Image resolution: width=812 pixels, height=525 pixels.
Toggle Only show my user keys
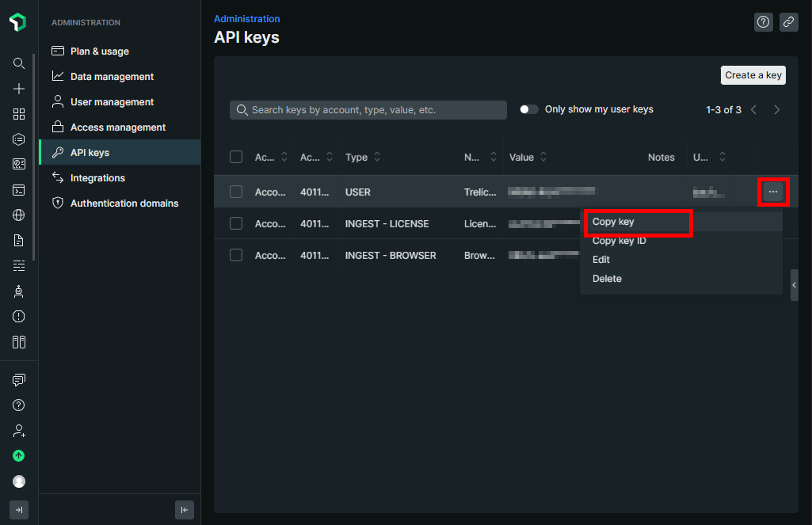(528, 109)
